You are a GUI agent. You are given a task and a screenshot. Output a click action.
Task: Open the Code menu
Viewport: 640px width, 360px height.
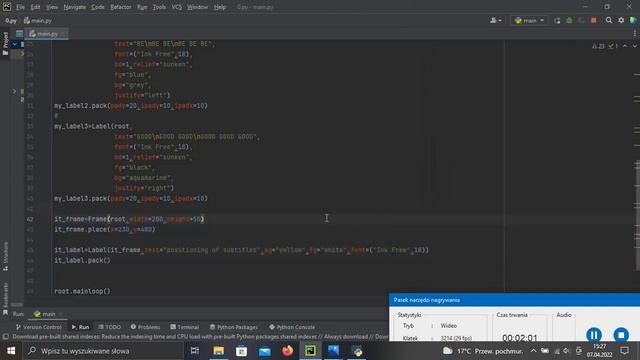pyautogui.click(x=98, y=7)
